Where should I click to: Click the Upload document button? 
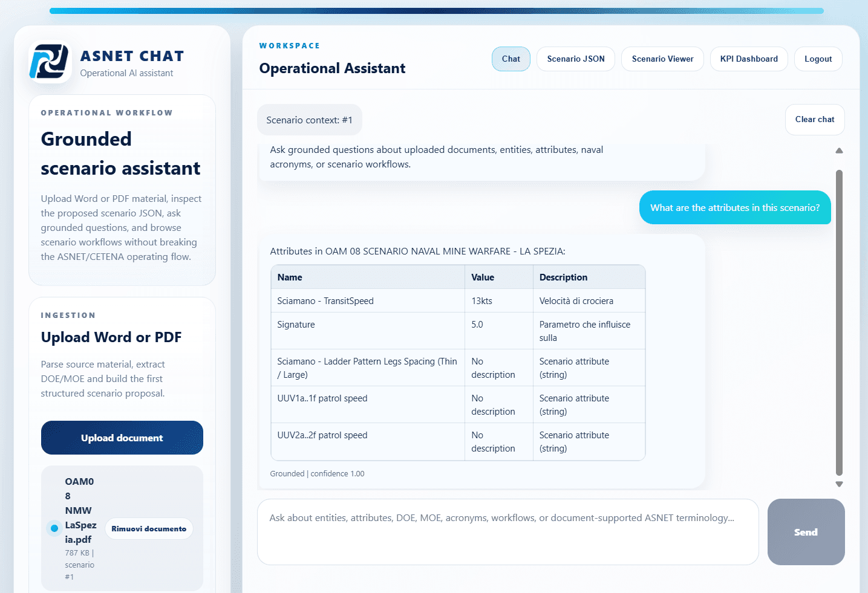(122, 438)
